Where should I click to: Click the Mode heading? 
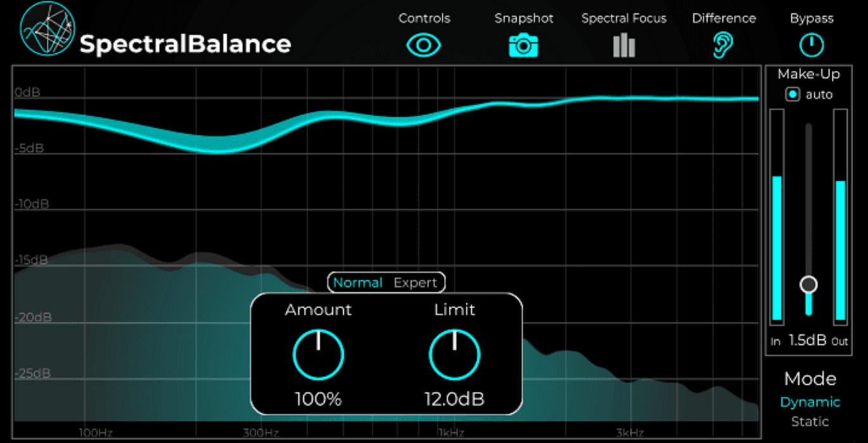[810, 379]
